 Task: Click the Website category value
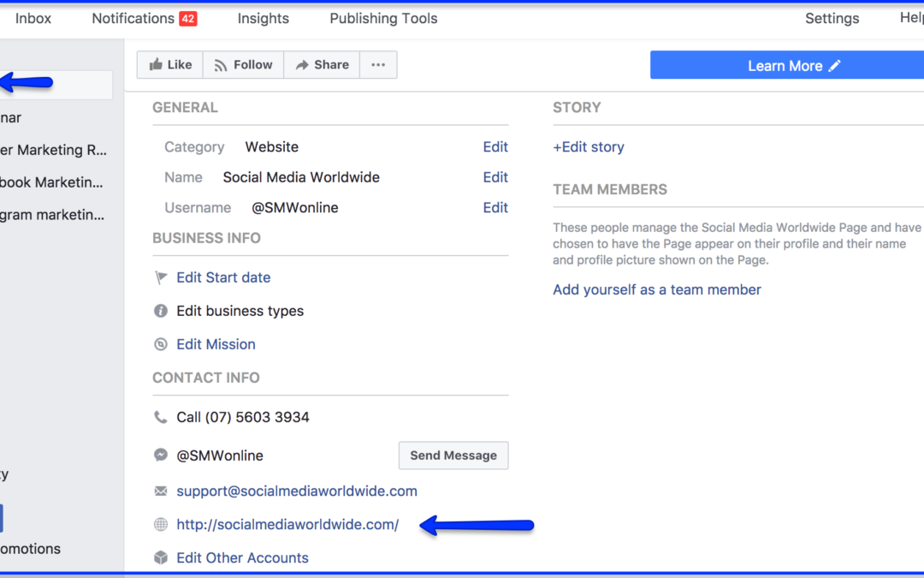pyautogui.click(x=272, y=147)
